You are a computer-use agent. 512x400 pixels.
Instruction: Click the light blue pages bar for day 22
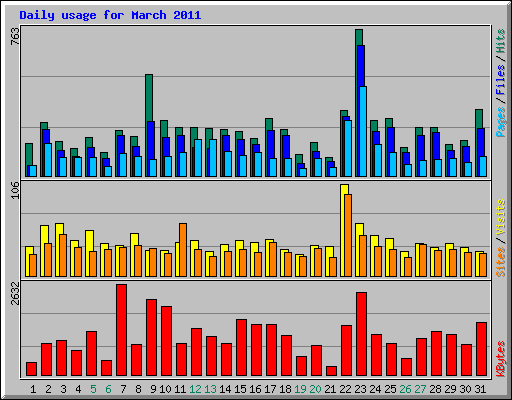348,148
